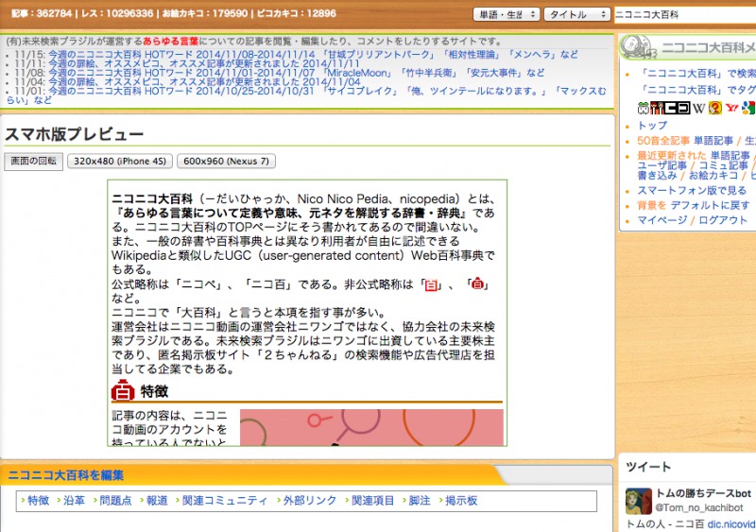
Task: Click the スマホ版プレビュー heading text
Action: (x=74, y=134)
